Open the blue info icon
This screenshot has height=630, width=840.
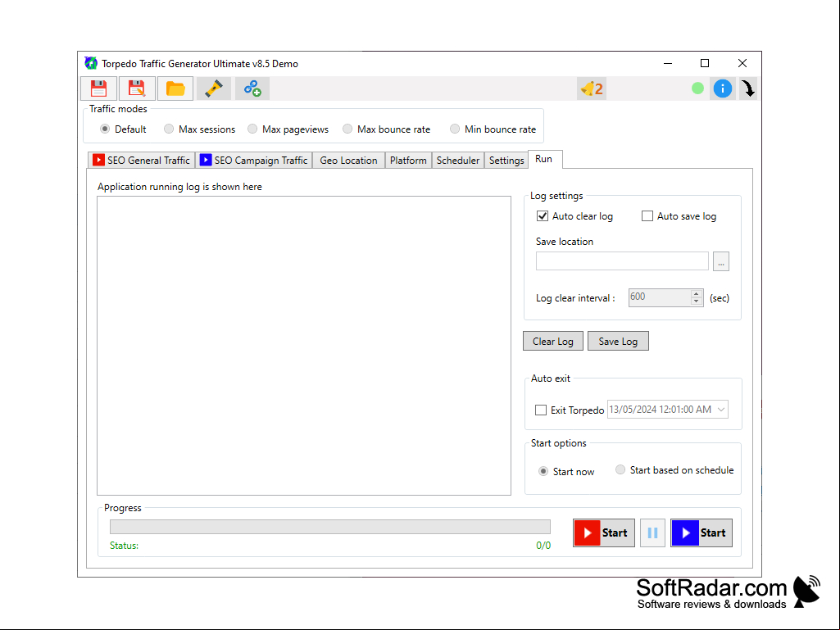tap(723, 88)
